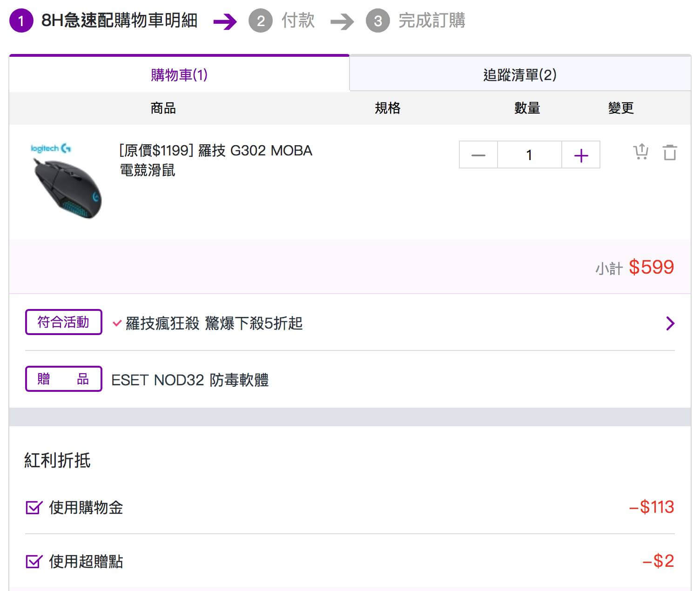The image size is (700, 591).
Task: Click the step 3 完成訂購 circle icon
Action: tap(377, 21)
